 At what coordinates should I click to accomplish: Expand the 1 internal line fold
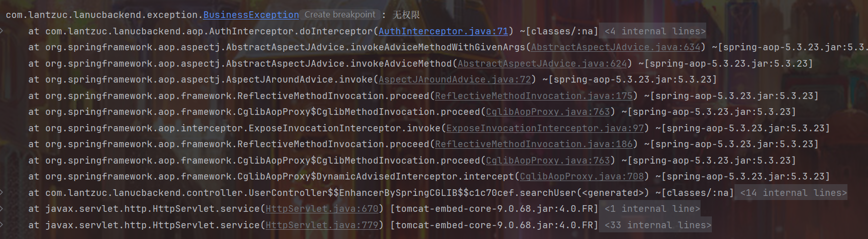click(x=652, y=209)
